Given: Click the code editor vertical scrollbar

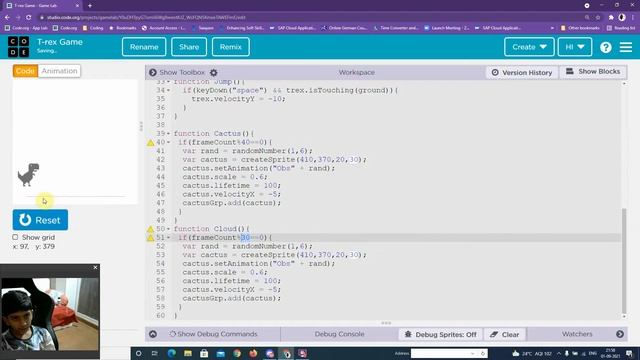Looking at the screenshot, I should [x=624, y=260].
